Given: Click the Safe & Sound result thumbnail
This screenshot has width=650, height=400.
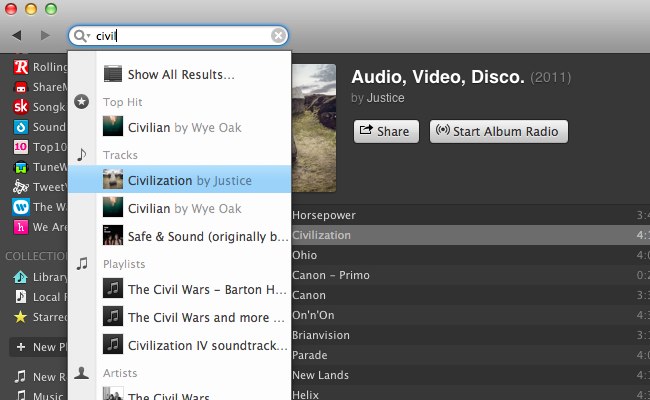Looking at the screenshot, I should point(113,235).
